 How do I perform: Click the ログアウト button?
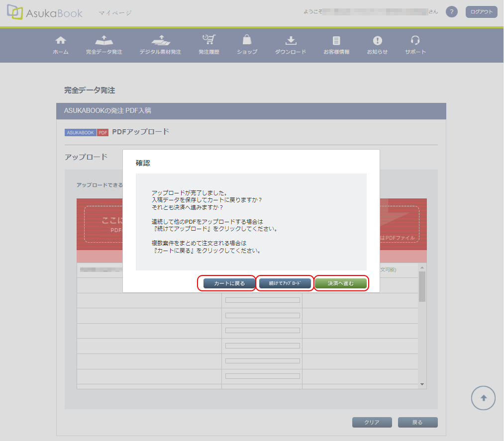481,12
